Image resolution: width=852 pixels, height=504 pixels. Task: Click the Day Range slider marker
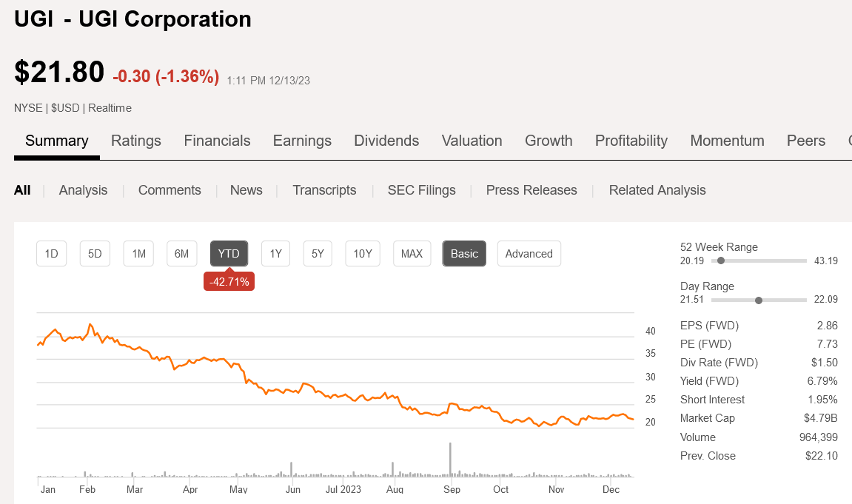point(758,300)
